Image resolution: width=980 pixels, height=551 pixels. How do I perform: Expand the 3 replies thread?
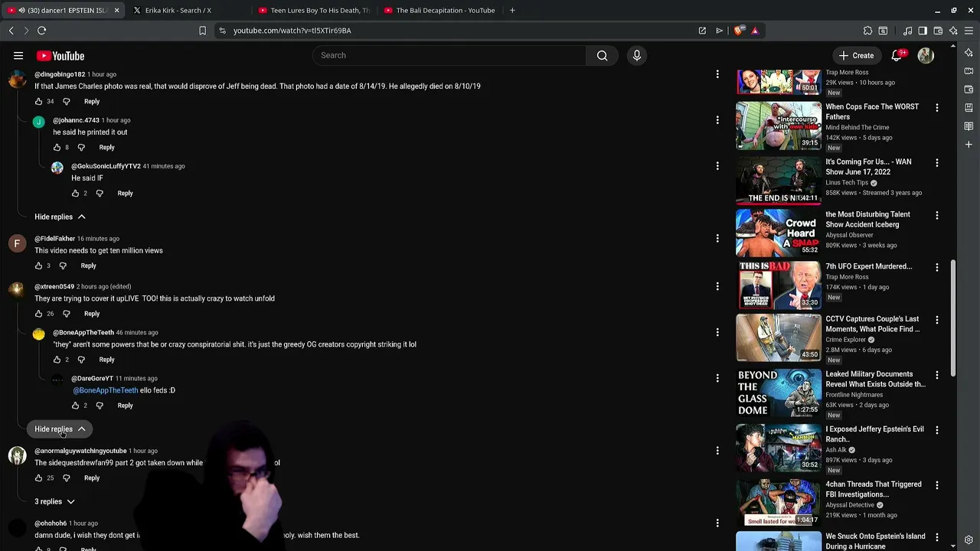pos(54,501)
